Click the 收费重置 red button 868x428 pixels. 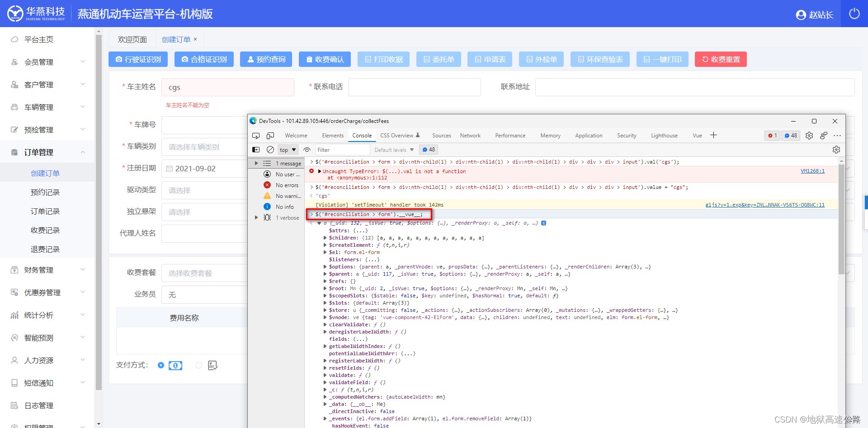[x=721, y=59]
